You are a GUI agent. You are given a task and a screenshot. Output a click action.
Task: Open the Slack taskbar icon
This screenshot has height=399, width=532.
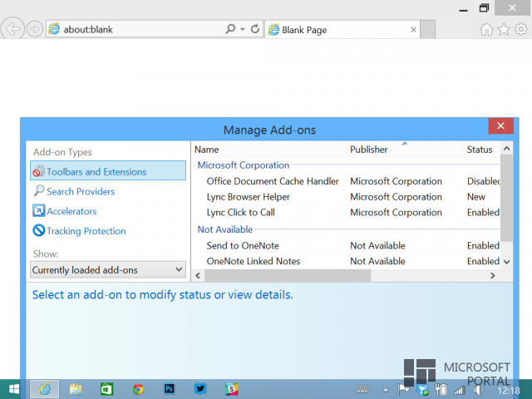(232, 389)
